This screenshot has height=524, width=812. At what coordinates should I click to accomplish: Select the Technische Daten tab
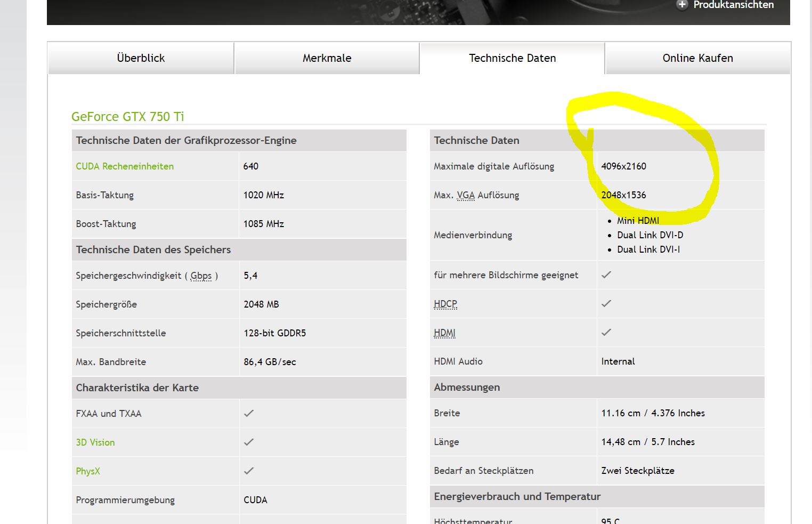(512, 58)
